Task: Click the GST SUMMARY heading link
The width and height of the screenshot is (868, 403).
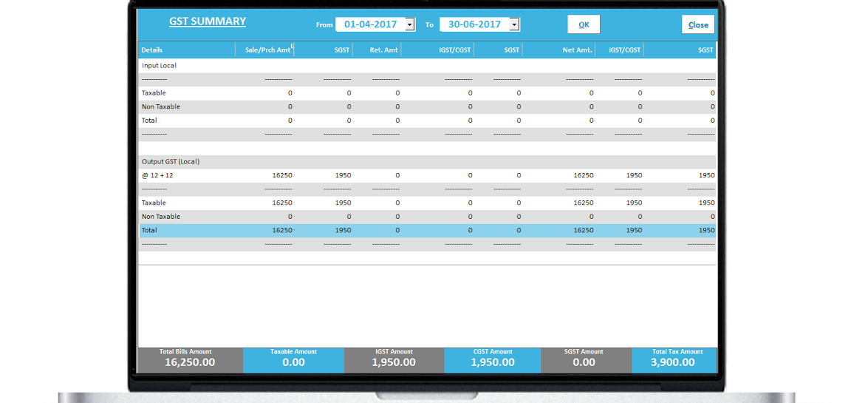Action: coord(208,21)
